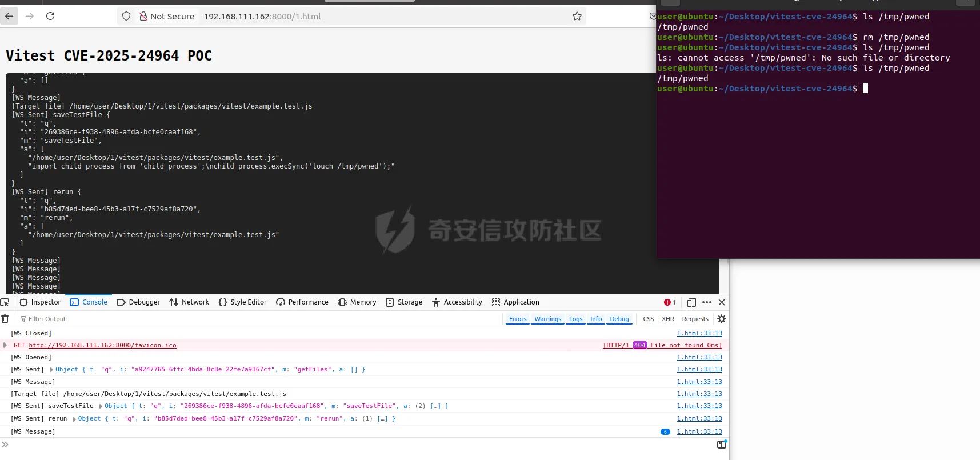
Task: Click the Not Secure lock icon
Action: (x=143, y=16)
